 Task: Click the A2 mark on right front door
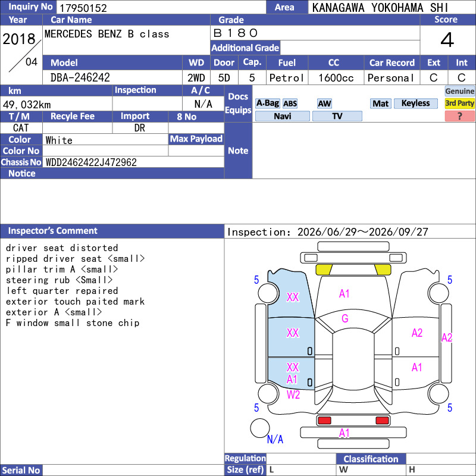click(x=417, y=333)
